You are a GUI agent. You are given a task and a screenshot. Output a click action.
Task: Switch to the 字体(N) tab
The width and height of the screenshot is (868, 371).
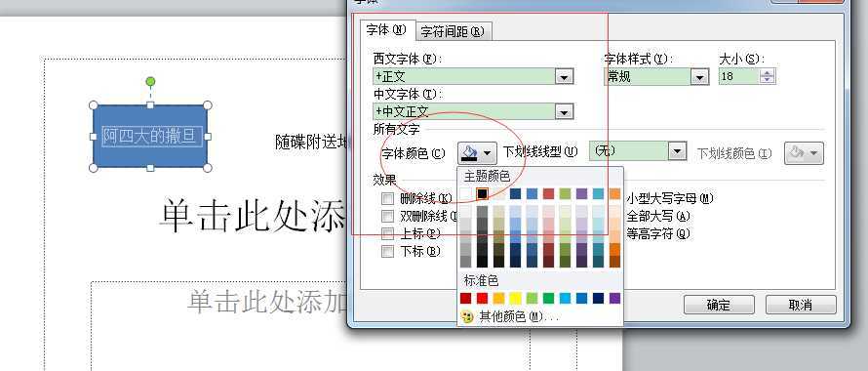[x=386, y=30]
